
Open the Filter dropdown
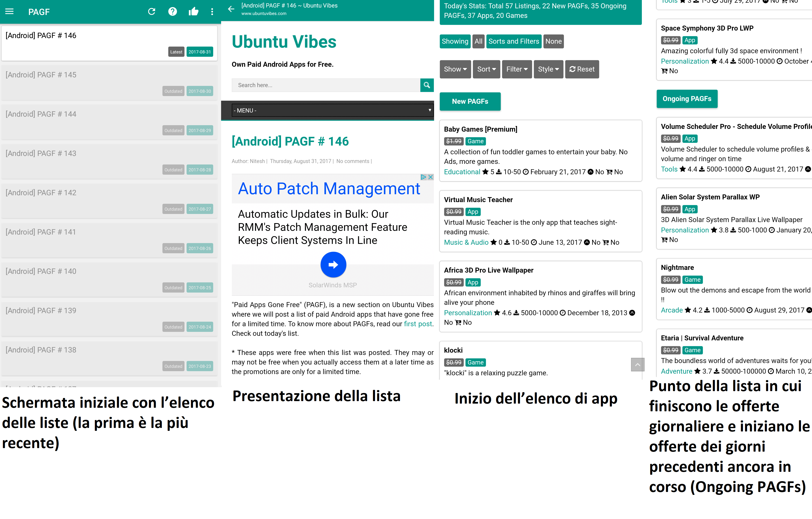[517, 69]
